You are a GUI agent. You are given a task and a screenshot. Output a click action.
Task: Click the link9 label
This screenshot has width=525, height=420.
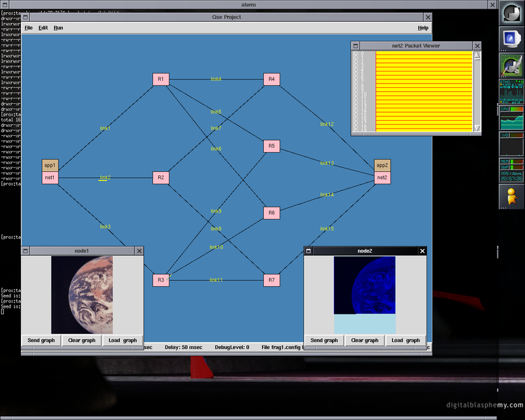(216, 211)
